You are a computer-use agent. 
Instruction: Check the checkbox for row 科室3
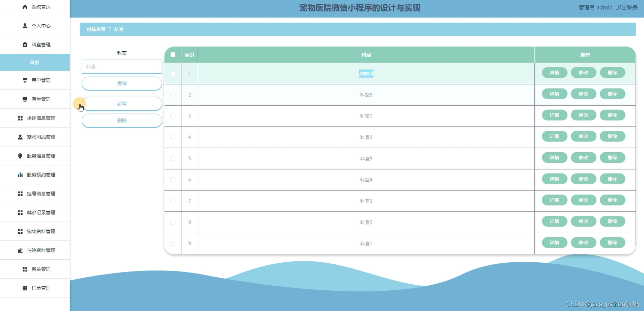[173, 201]
